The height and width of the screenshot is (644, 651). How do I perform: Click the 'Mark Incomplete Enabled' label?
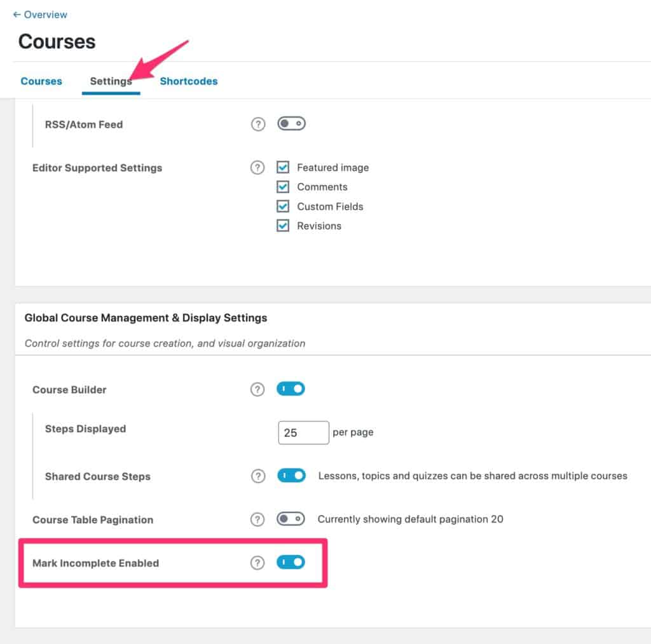tap(95, 563)
